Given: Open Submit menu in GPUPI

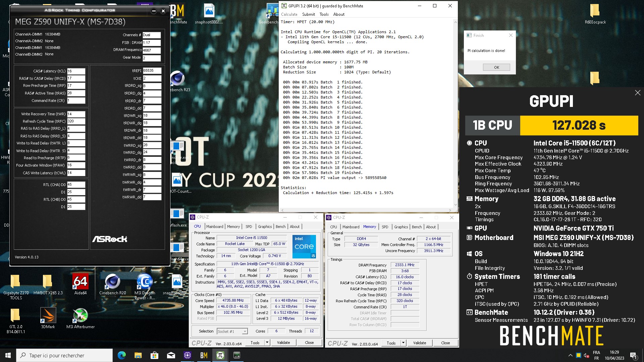Looking at the screenshot, I should [x=308, y=14].
